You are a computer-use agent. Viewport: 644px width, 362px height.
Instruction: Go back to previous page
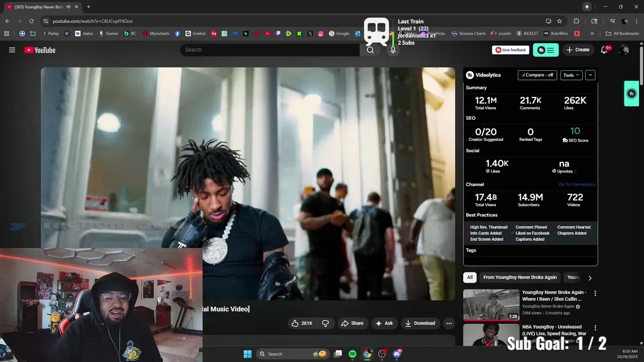7,21
